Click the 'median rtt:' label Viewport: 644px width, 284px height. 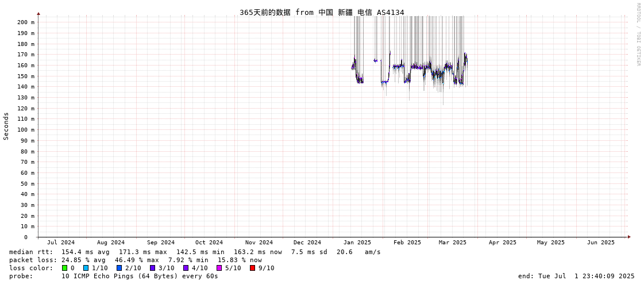(x=31, y=252)
